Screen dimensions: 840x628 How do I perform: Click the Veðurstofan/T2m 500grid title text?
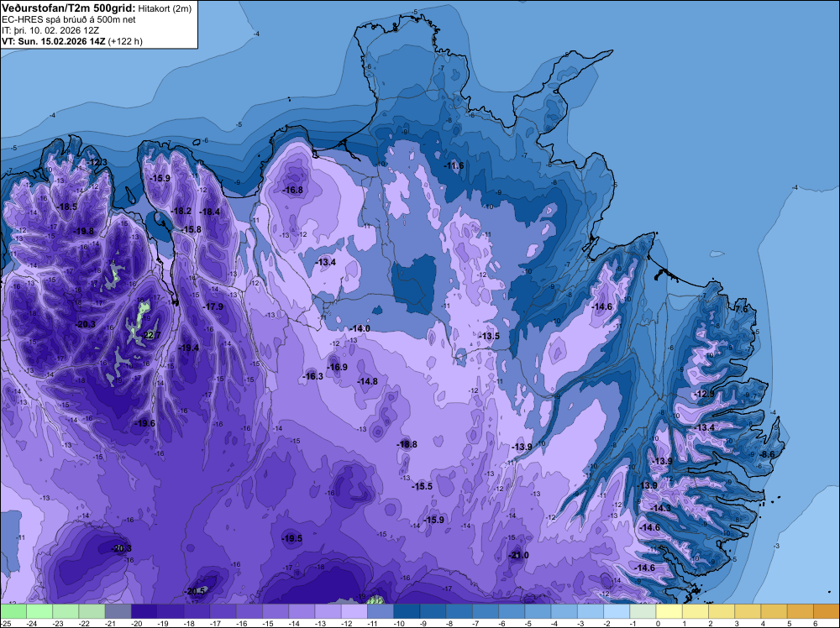tap(69, 8)
